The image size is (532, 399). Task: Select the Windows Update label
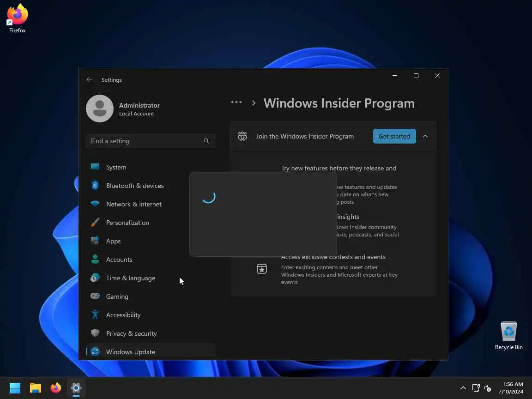(x=131, y=352)
